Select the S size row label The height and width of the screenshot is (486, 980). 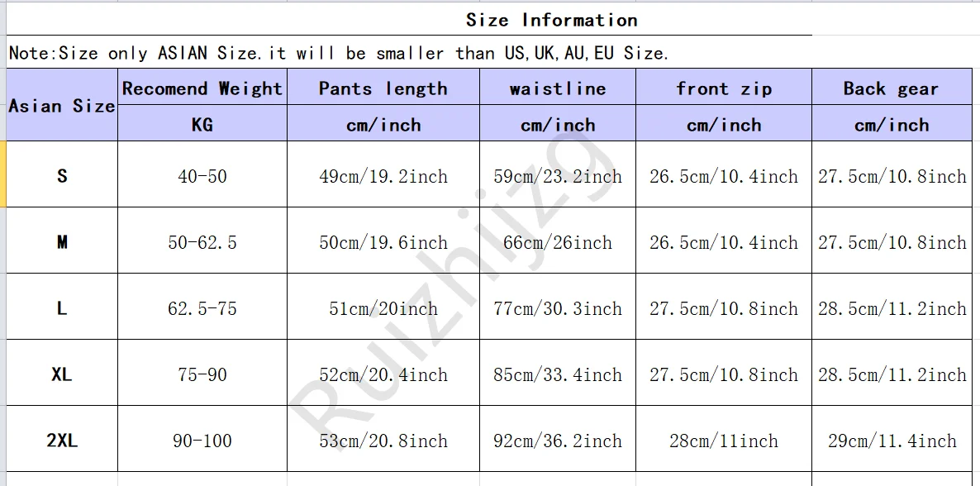point(62,175)
